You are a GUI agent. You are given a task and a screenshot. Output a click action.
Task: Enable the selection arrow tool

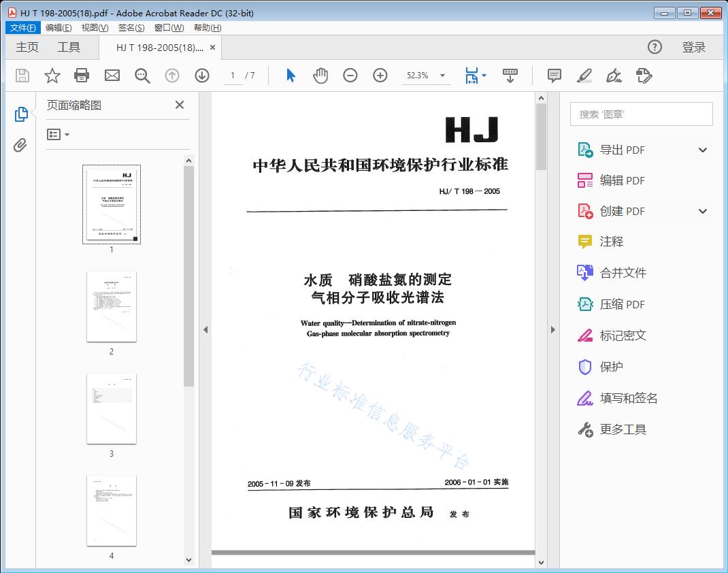[289, 76]
